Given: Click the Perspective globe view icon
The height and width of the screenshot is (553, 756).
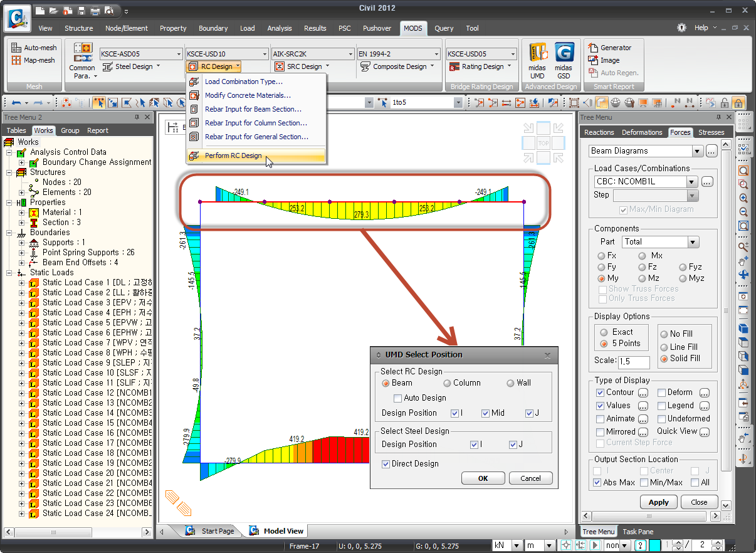Looking at the screenshot, I should pyautogui.click(x=615, y=103).
